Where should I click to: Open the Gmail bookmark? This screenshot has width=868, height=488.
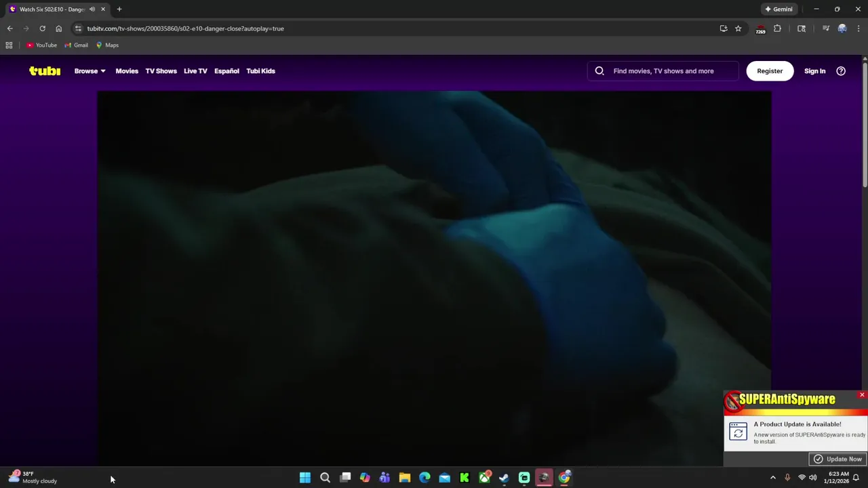tap(77, 45)
